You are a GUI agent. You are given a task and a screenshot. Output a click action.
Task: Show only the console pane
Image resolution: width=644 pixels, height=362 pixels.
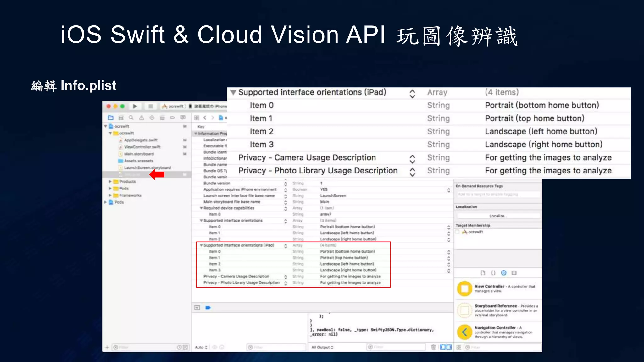point(449,347)
